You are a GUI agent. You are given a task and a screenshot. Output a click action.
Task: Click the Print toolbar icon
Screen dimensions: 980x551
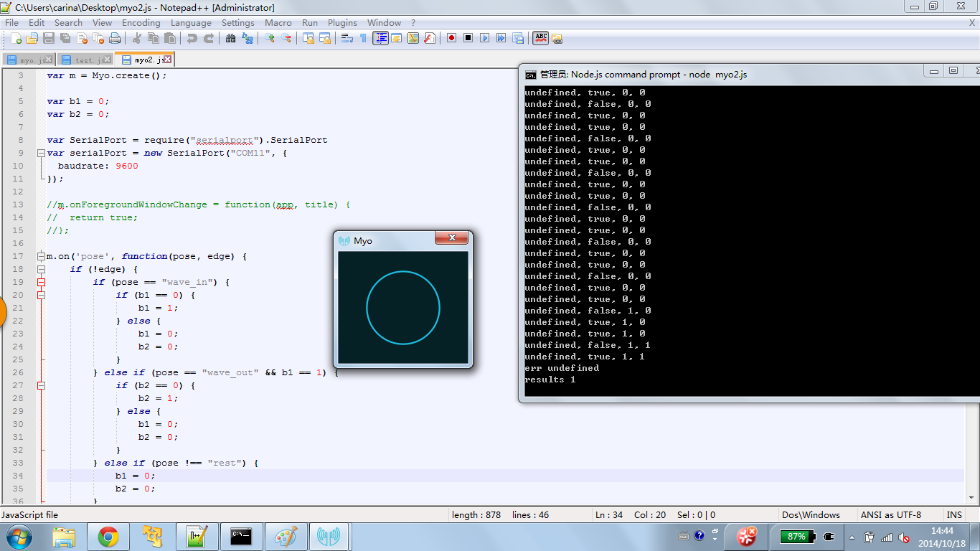click(115, 38)
